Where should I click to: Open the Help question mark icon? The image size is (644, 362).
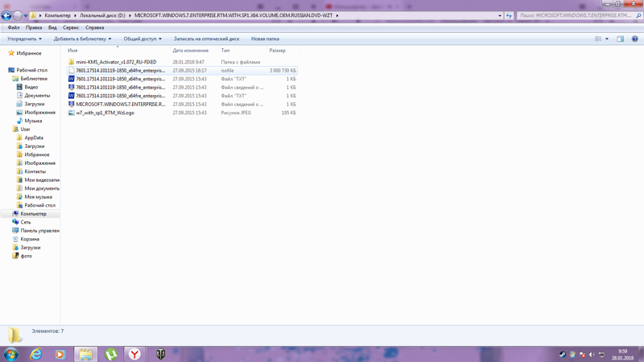[634, 39]
